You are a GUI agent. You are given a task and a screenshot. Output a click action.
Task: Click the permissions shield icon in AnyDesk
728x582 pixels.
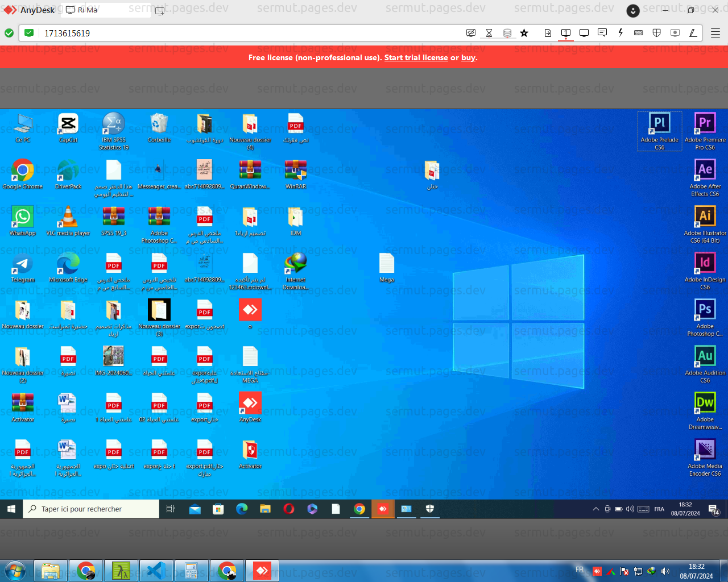[x=656, y=33]
